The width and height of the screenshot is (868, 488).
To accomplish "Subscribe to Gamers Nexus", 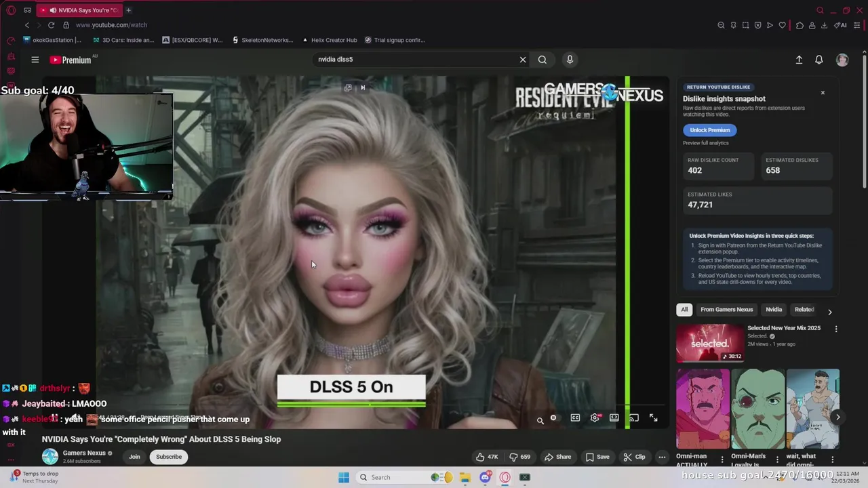I will tap(169, 457).
